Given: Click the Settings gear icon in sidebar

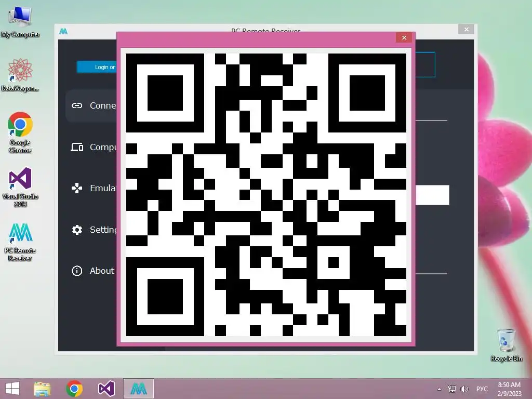Looking at the screenshot, I should click(77, 230).
